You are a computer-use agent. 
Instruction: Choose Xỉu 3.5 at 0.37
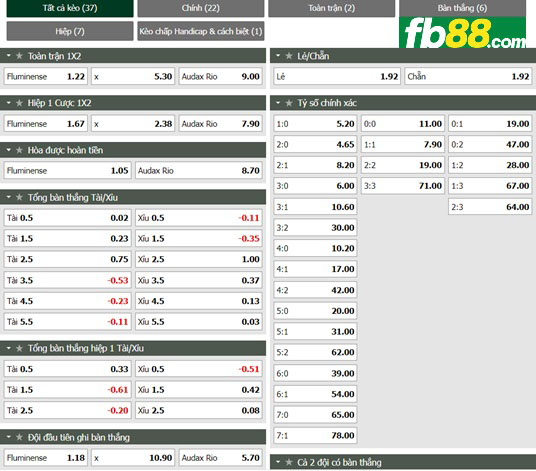[199, 280]
